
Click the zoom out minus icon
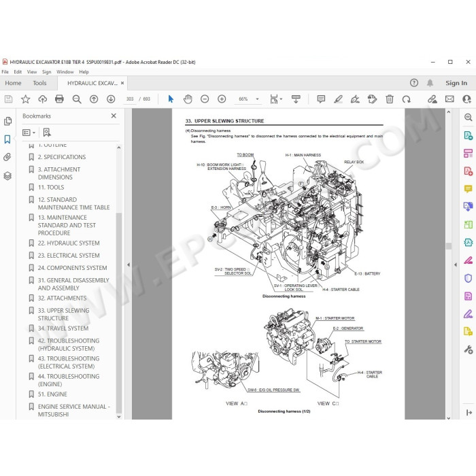tap(205, 99)
